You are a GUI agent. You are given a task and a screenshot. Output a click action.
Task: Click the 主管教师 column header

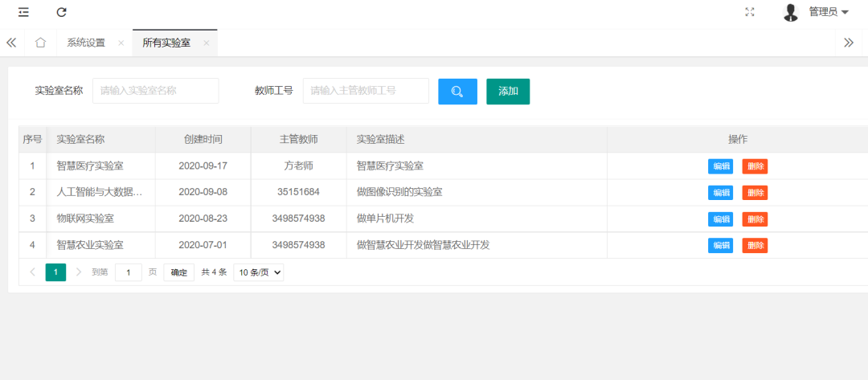coord(299,140)
